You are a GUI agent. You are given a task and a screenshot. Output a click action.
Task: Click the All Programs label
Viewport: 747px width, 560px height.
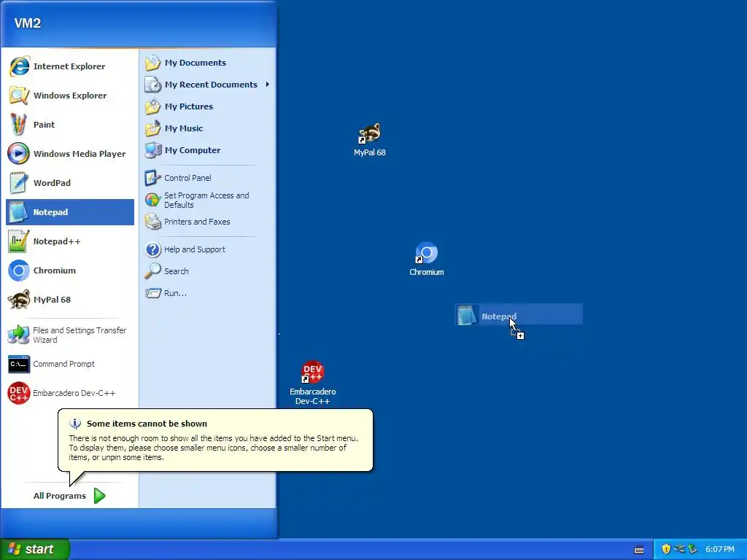60,496
